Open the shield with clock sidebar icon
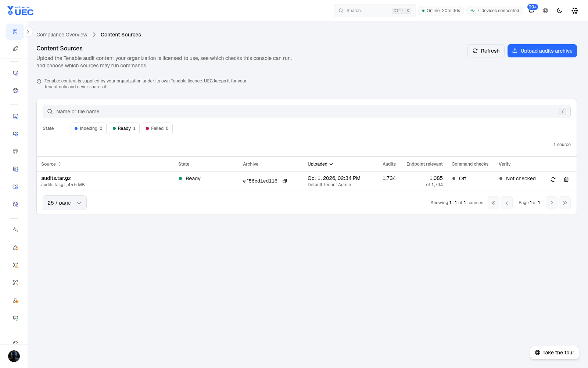 (x=15, y=318)
